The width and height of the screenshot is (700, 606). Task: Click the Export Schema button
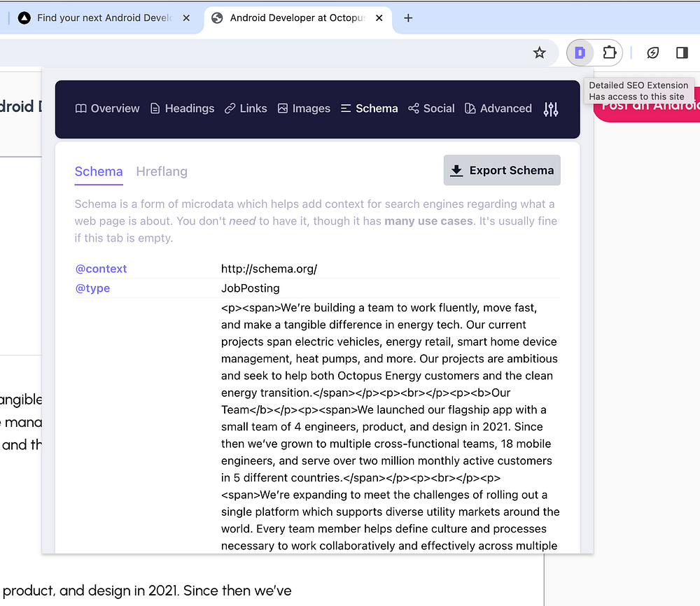coord(502,170)
